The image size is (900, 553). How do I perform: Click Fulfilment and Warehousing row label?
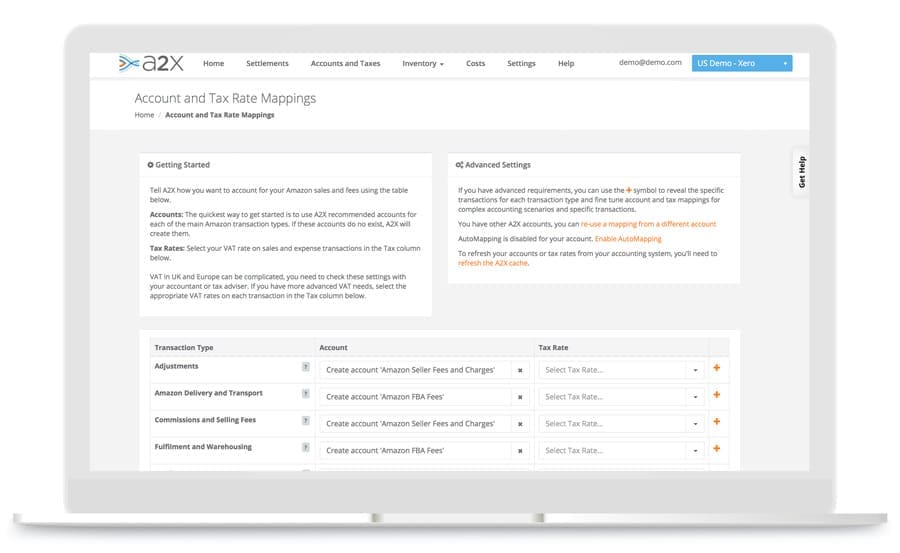[x=203, y=447]
